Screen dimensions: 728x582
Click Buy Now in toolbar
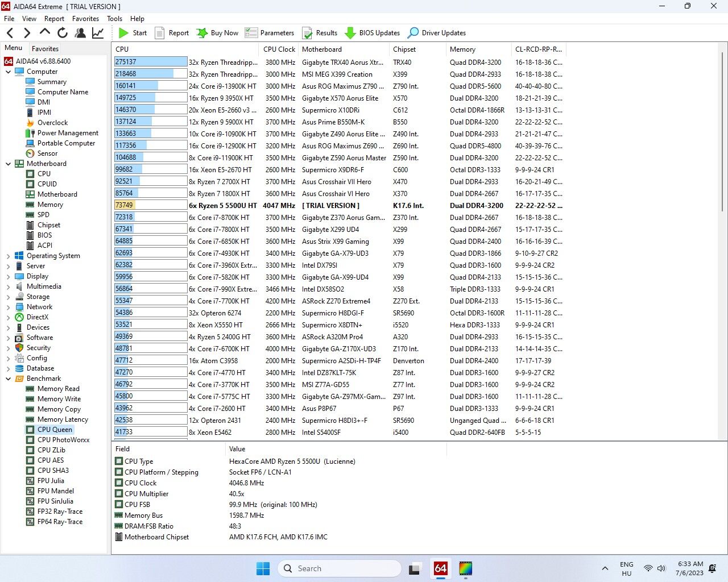[x=217, y=33]
